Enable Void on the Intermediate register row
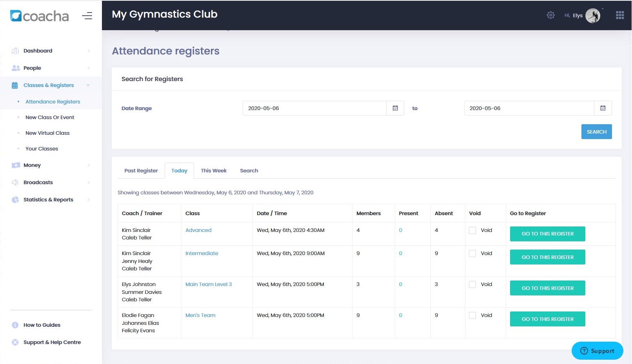 click(x=472, y=253)
